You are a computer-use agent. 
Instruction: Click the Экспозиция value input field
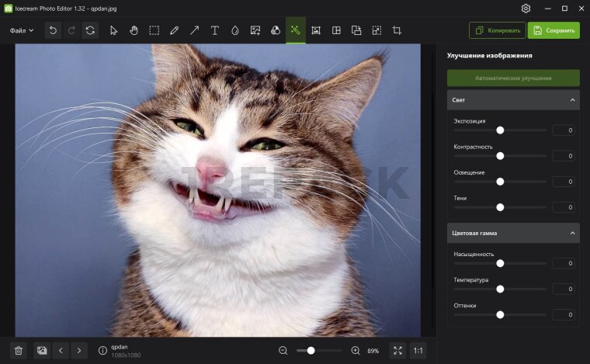564,130
